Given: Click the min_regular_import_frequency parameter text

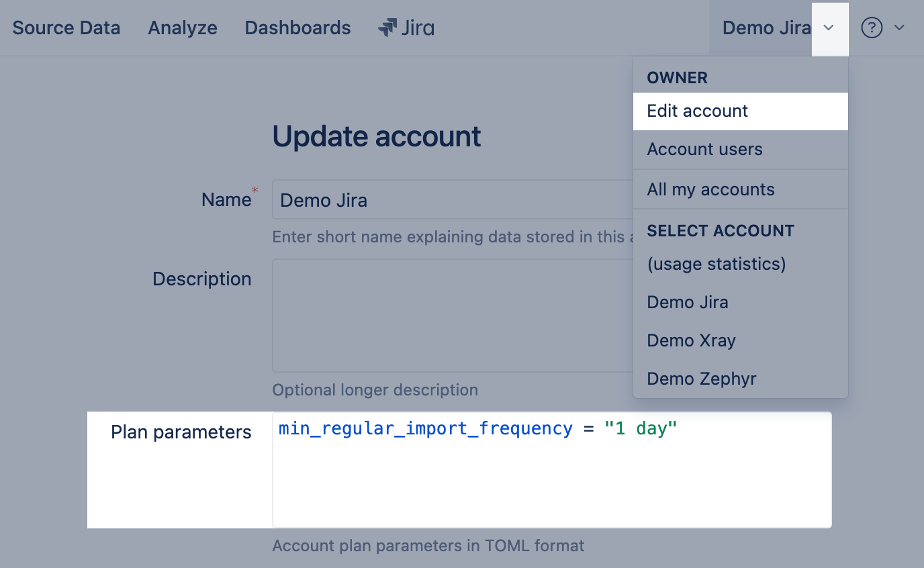Looking at the screenshot, I should click(426, 428).
